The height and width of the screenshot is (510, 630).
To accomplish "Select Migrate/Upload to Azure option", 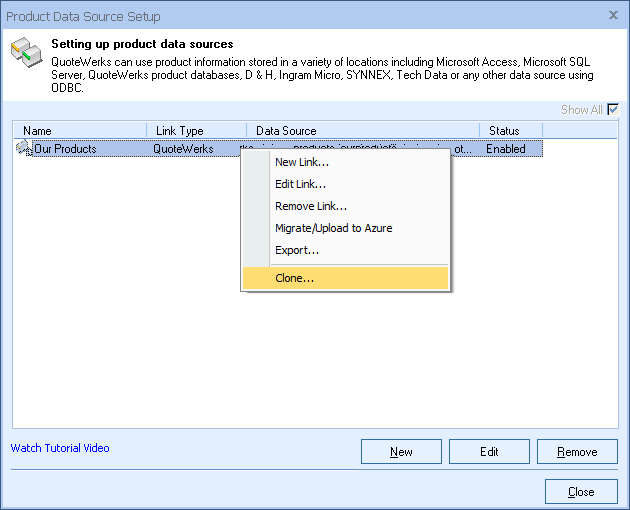I will 333,228.
